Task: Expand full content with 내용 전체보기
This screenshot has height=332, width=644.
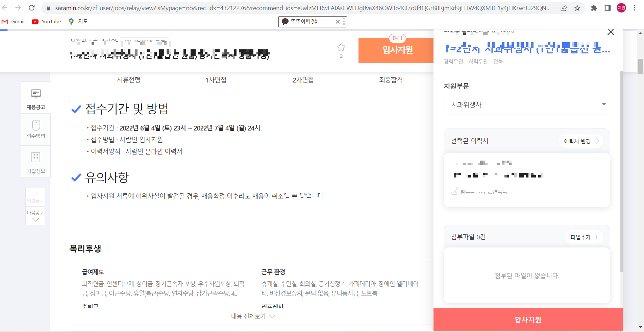Action: 253,316
